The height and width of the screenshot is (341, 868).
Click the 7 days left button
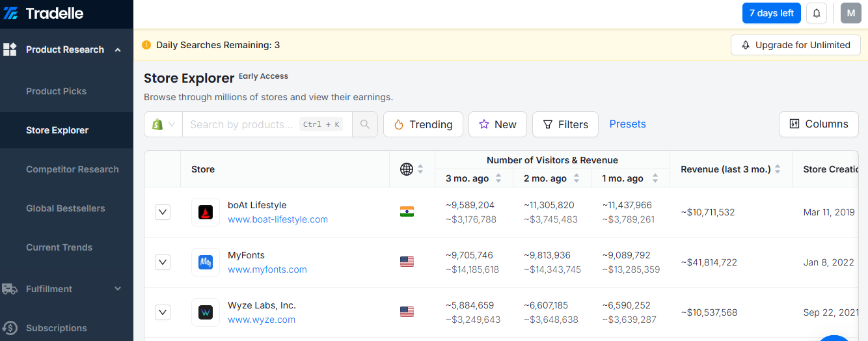772,13
